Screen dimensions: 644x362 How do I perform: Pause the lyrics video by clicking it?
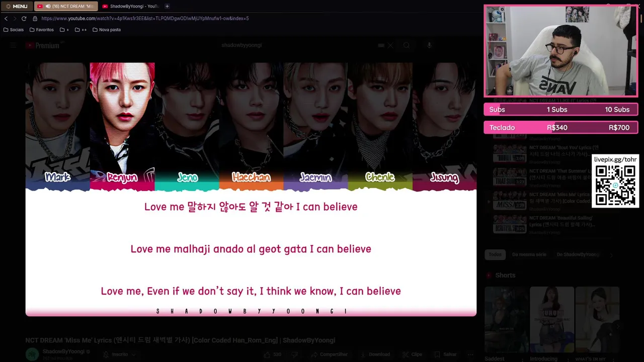tap(251, 189)
